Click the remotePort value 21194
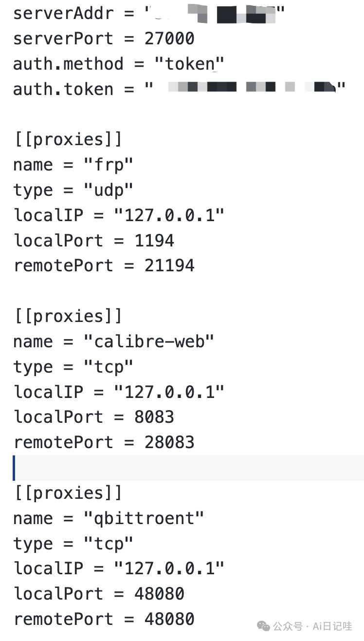Viewport: 364px width, 641px height. click(169, 265)
